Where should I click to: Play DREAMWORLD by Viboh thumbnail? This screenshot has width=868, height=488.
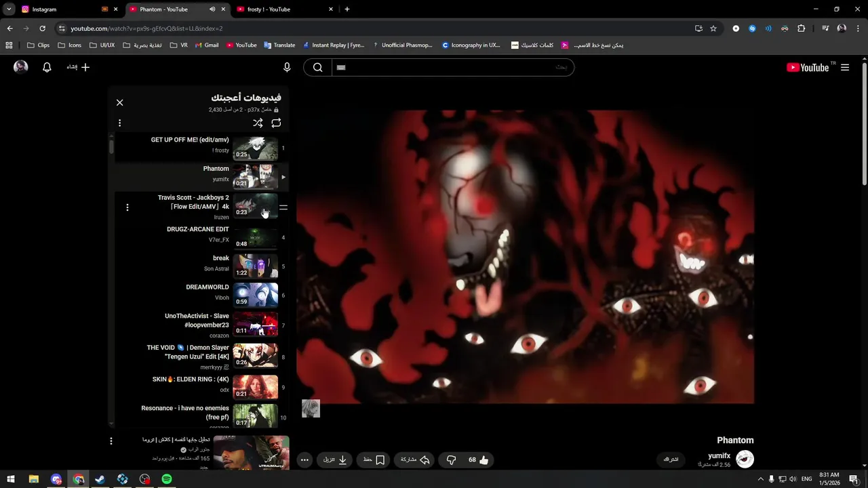(256, 295)
